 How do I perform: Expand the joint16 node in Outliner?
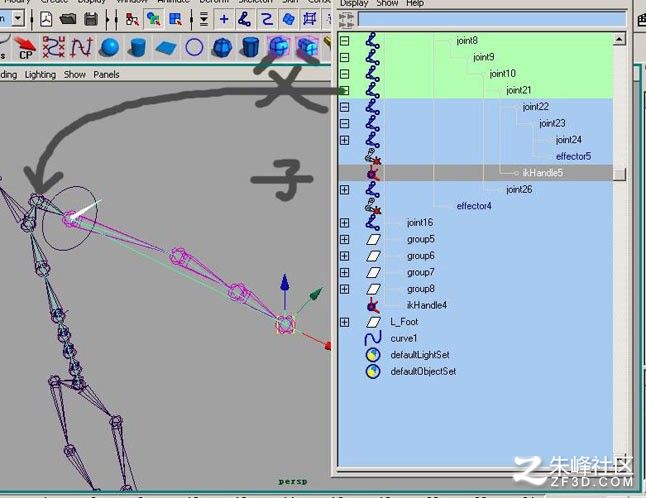click(344, 223)
